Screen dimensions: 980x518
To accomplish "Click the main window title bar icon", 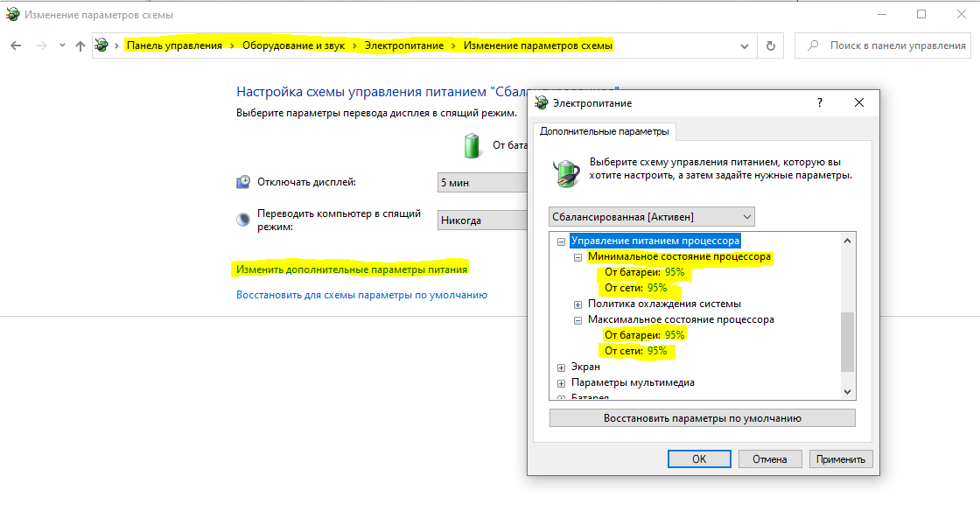I will coord(12,14).
